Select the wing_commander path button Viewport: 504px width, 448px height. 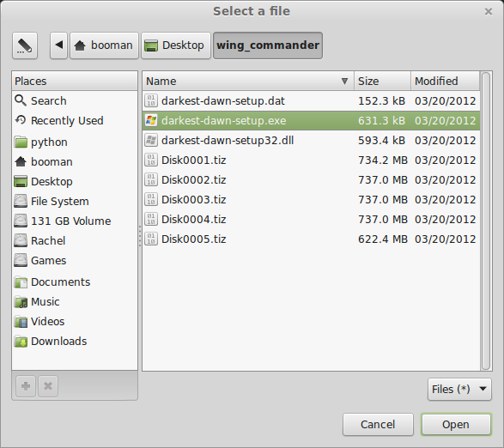click(x=268, y=45)
